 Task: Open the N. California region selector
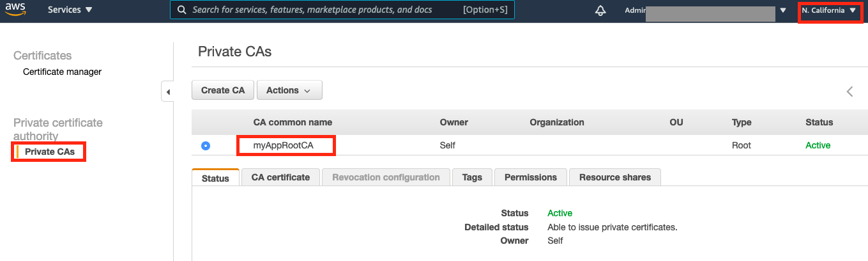click(828, 11)
